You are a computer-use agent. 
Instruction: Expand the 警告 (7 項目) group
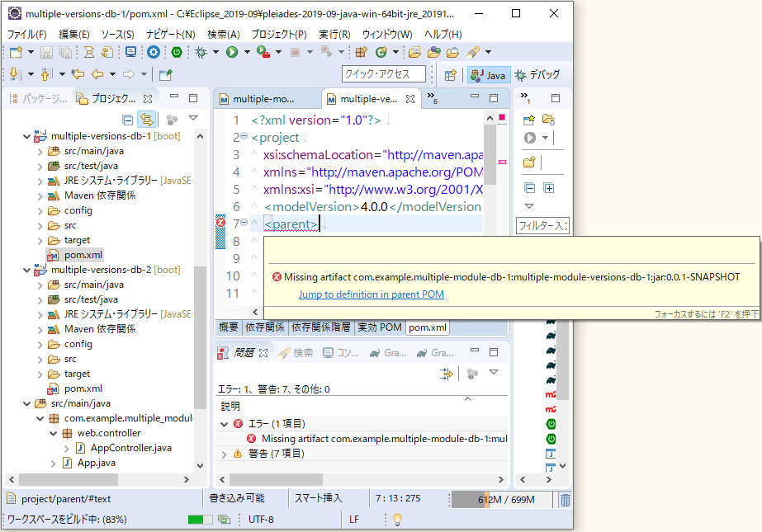point(224,454)
